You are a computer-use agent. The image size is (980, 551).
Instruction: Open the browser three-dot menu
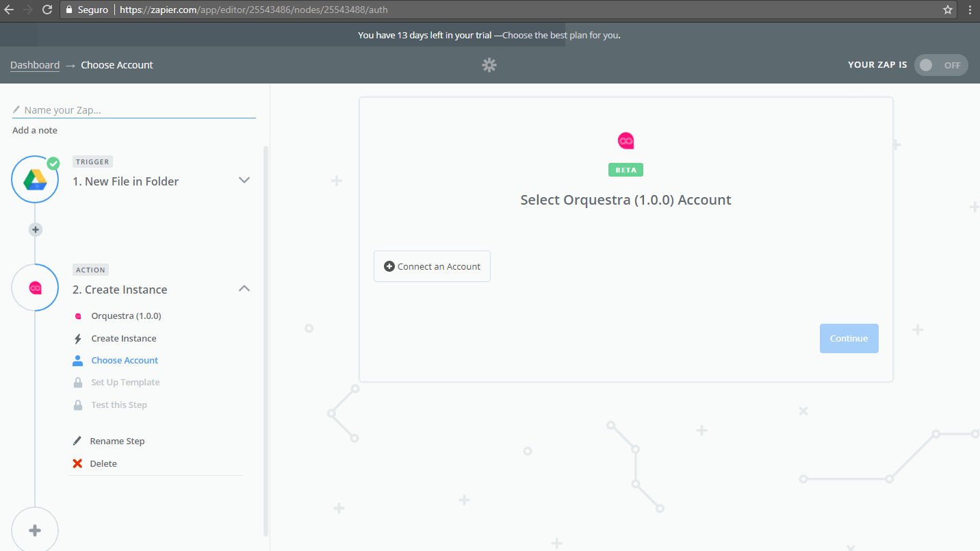970,10
